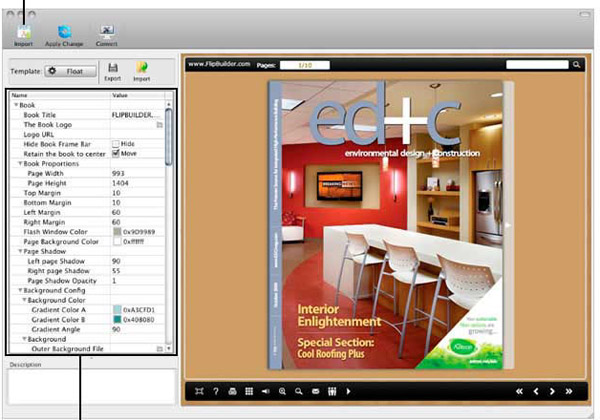600x420 pixels.
Task: Click the Left Margin value 60
Action: 116,212
